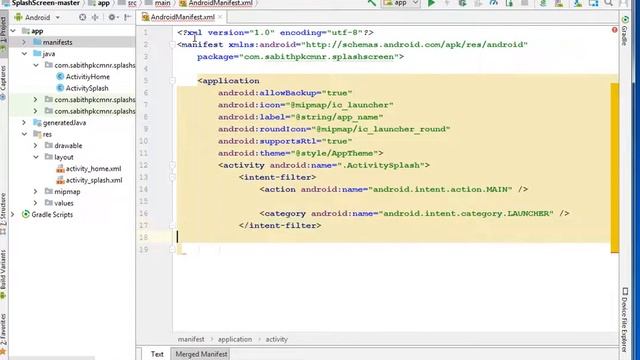The width and height of the screenshot is (640, 360).
Task: Click the android:allowBackup="true" line
Action: 285,93
